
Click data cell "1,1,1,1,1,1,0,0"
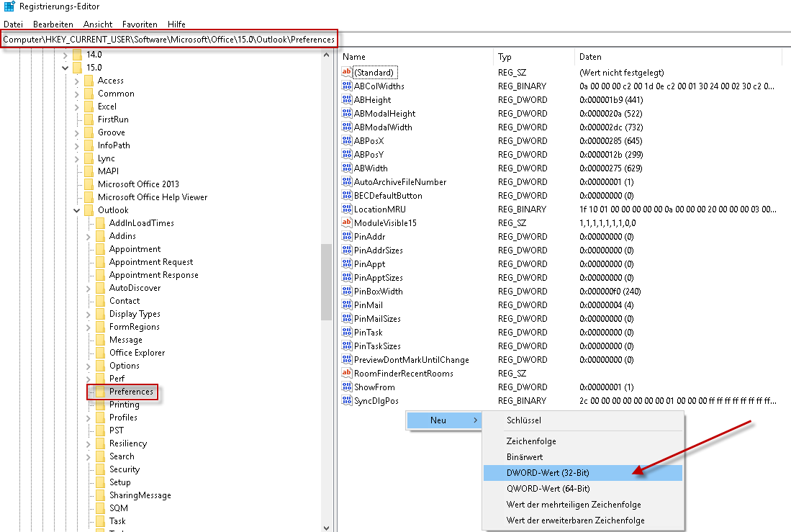tap(607, 222)
